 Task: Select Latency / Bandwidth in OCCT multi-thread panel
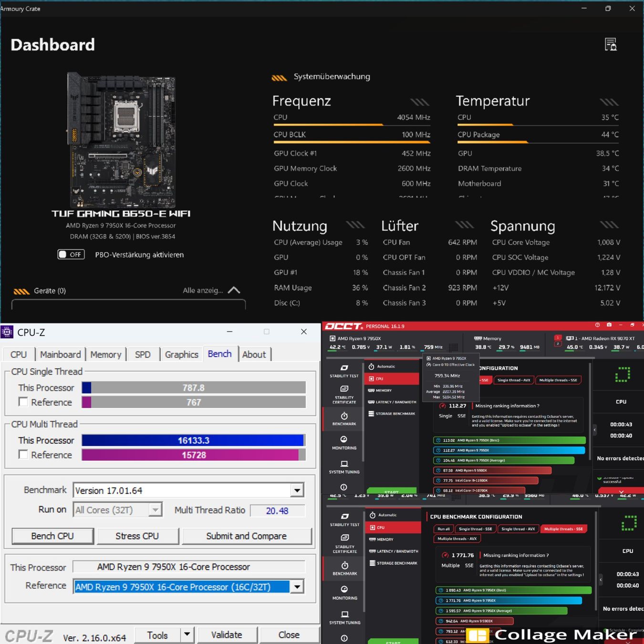[x=394, y=551]
